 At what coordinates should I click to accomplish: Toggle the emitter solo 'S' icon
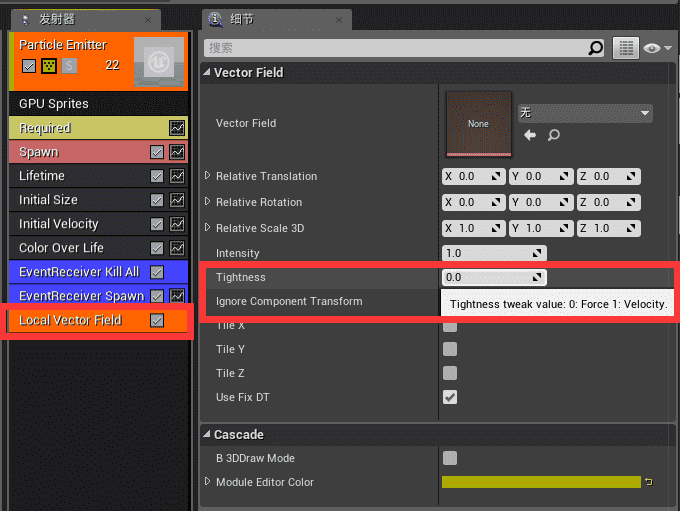coord(68,65)
